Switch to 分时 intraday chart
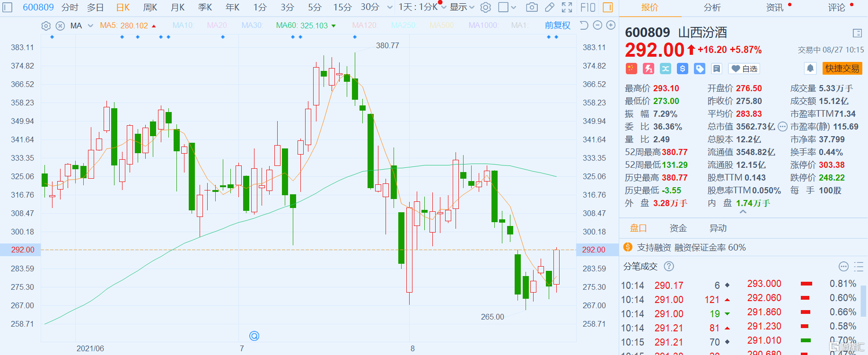The width and height of the screenshot is (868, 355). coord(70,7)
